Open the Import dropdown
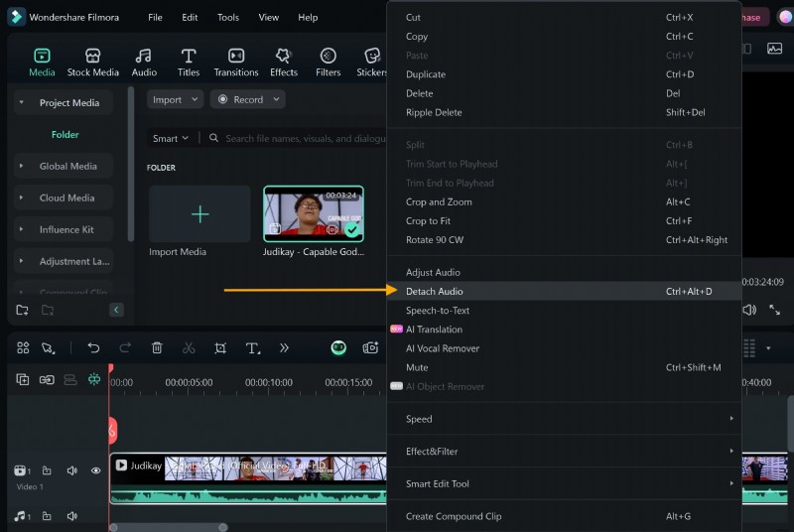Viewport: 794px width, 532px height. pyautogui.click(x=176, y=99)
